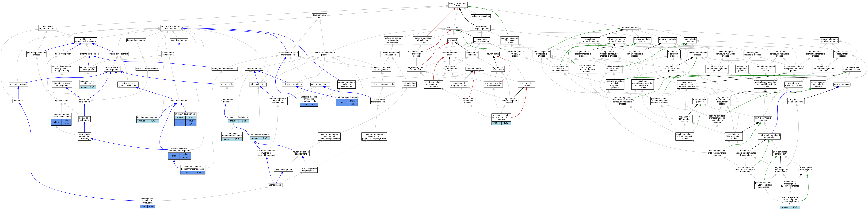
Task: Select 'nucleic acid metabolic process' node
Action: [794, 84]
